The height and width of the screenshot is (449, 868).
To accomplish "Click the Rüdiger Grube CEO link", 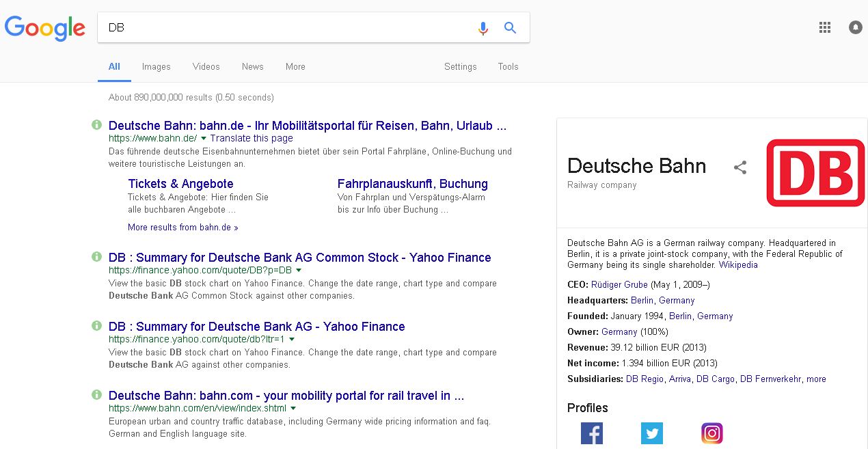I will 619,284.
